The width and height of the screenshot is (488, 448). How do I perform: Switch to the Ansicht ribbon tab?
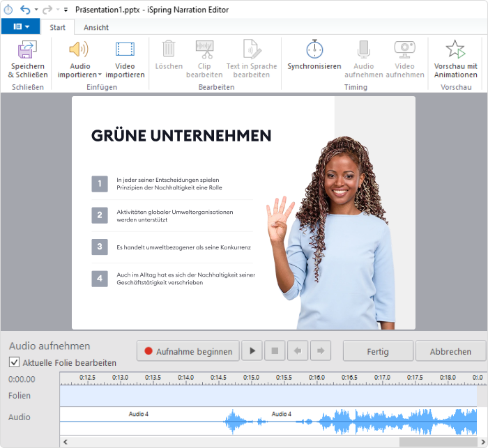point(96,27)
